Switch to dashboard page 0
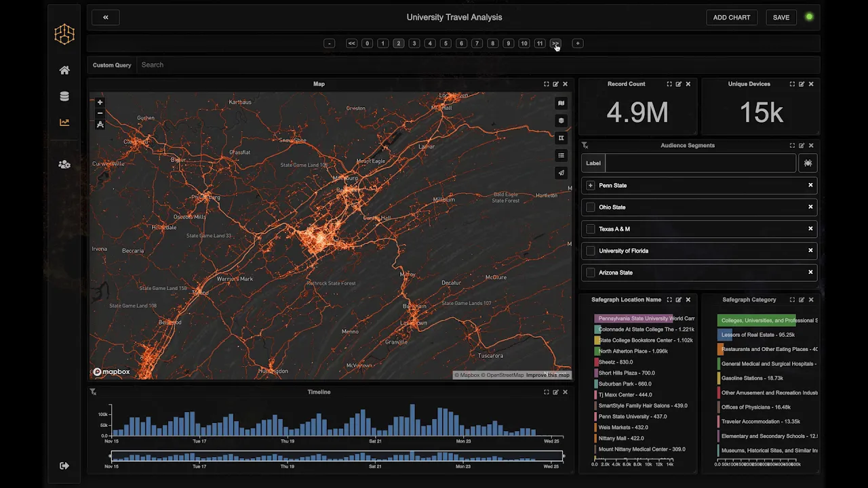 (367, 43)
